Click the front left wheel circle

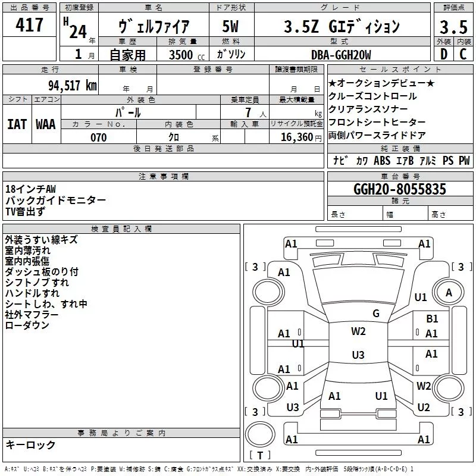click(268, 292)
